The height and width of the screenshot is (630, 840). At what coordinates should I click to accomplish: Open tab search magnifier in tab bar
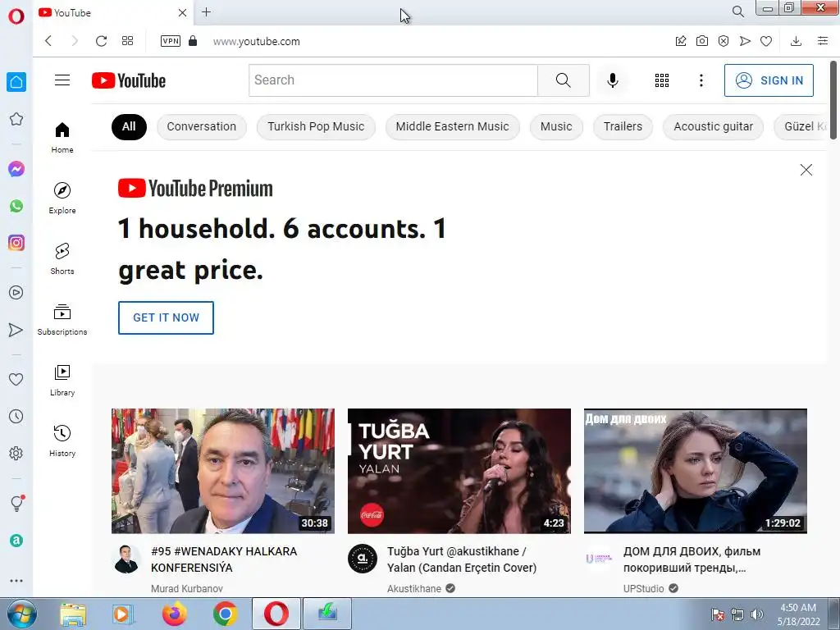(738, 11)
